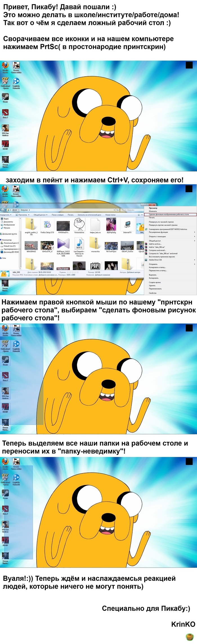This screenshot has height=644, width=197.
Task: Click the Adobe Drive CS4 icon
Action: 146,260
